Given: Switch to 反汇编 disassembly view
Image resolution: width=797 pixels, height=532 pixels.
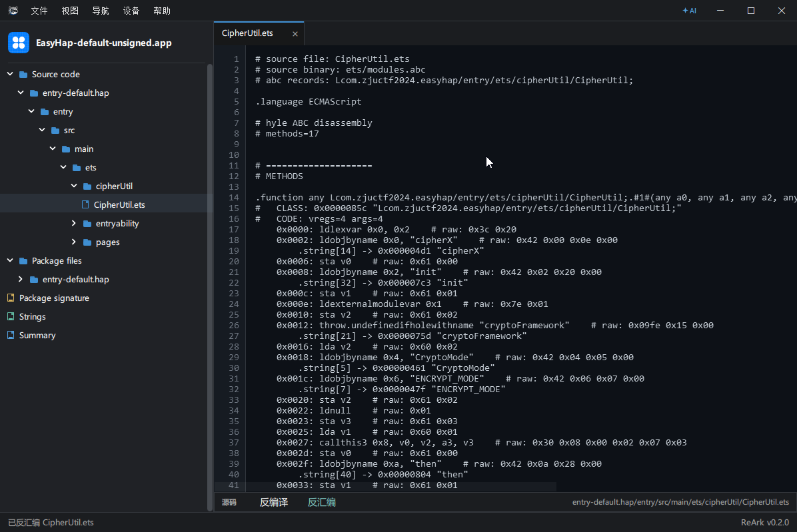Looking at the screenshot, I should click(x=321, y=502).
